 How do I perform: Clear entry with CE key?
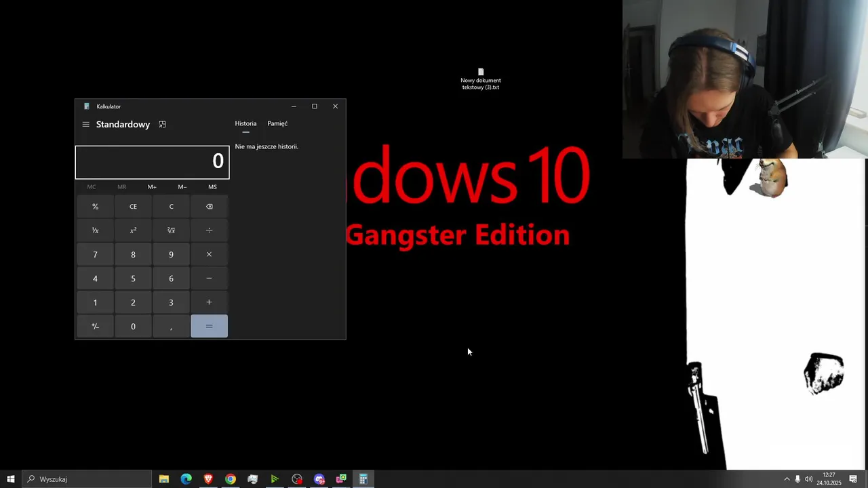pyautogui.click(x=133, y=207)
